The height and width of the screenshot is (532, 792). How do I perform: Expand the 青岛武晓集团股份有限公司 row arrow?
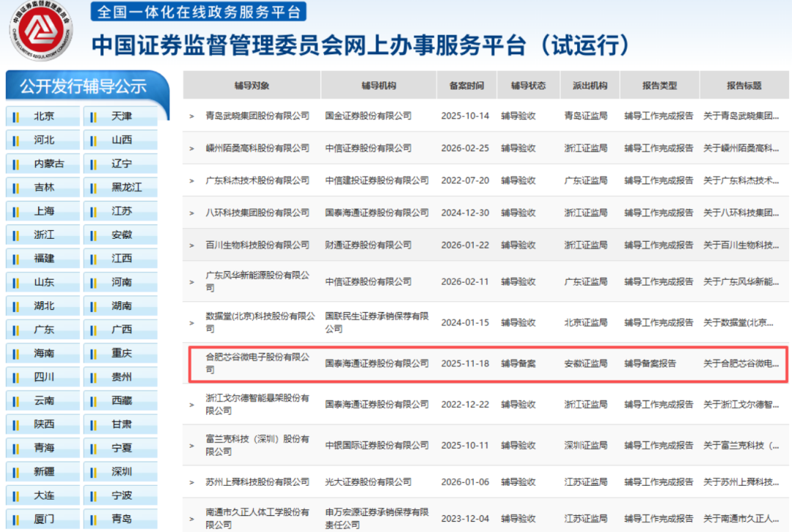(191, 116)
